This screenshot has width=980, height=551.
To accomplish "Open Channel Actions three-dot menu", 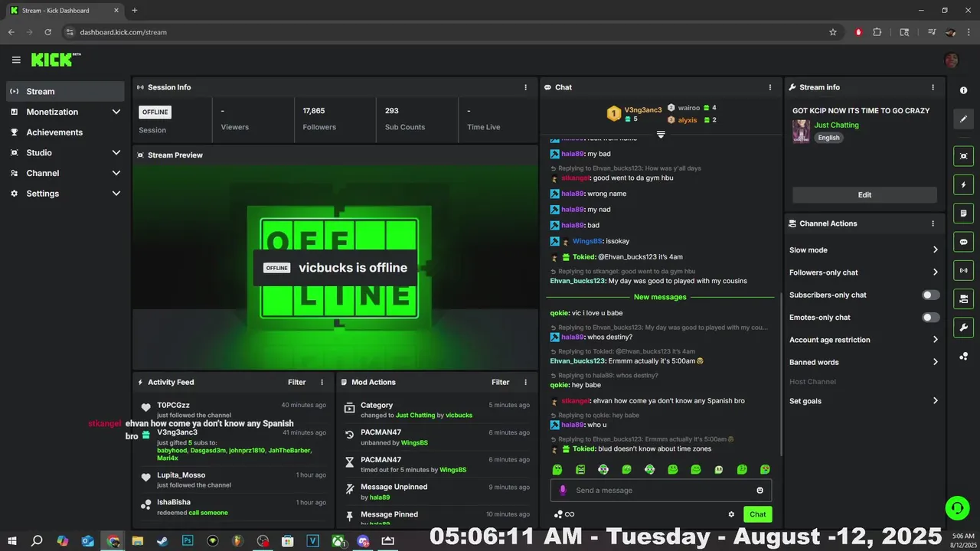I will 933,223.
